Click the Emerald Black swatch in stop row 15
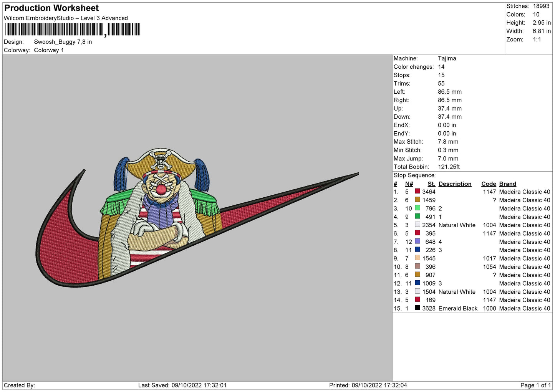This screenshot has width=555, height=392. [417, 308]
